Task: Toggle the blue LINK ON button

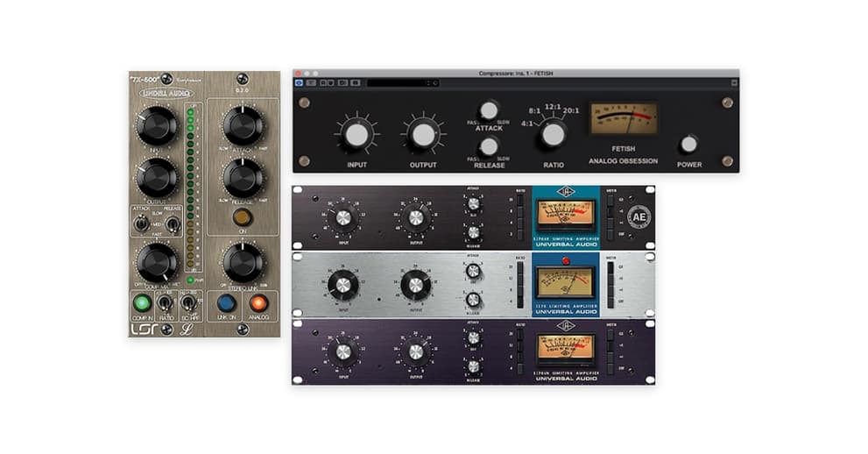Action: tap(226, 303)
